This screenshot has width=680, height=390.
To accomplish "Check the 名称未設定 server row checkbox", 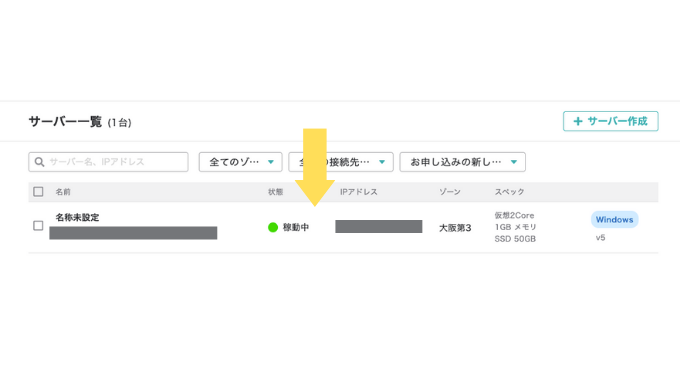I will 38,226.
